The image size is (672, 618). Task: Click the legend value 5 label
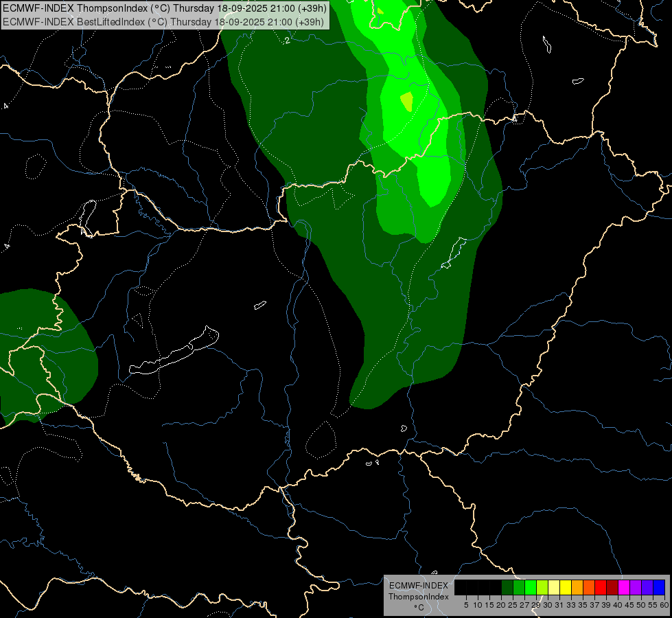tap(466, 605)
